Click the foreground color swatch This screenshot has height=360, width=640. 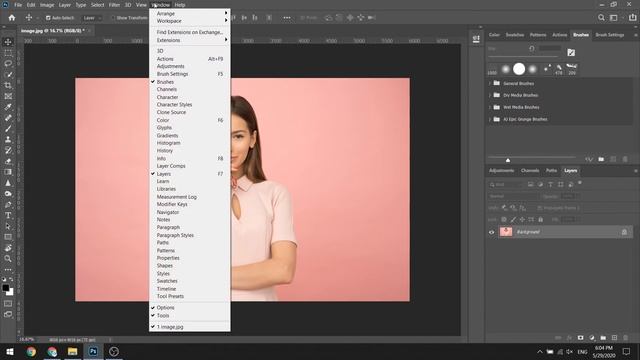click(6, 288)
